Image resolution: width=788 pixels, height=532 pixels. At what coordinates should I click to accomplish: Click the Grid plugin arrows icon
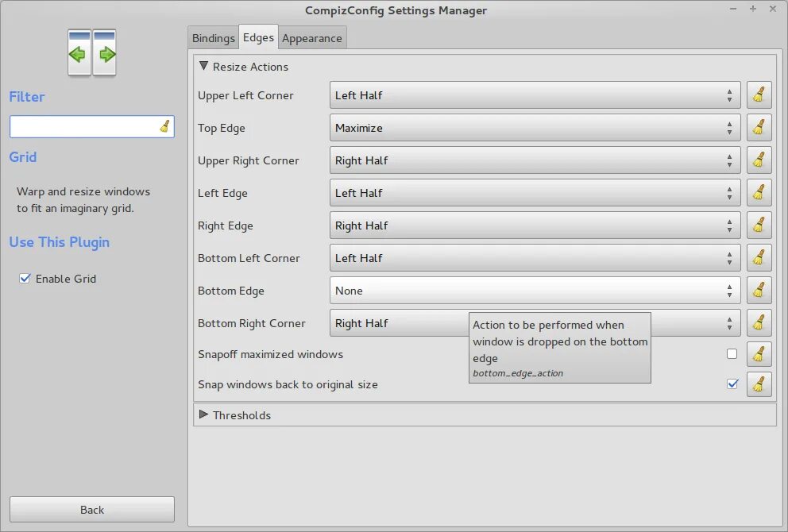tap(92, 52)
